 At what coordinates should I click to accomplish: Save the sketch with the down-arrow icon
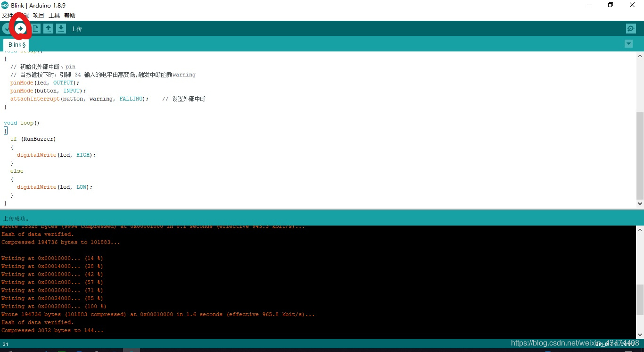pos(61,29)
